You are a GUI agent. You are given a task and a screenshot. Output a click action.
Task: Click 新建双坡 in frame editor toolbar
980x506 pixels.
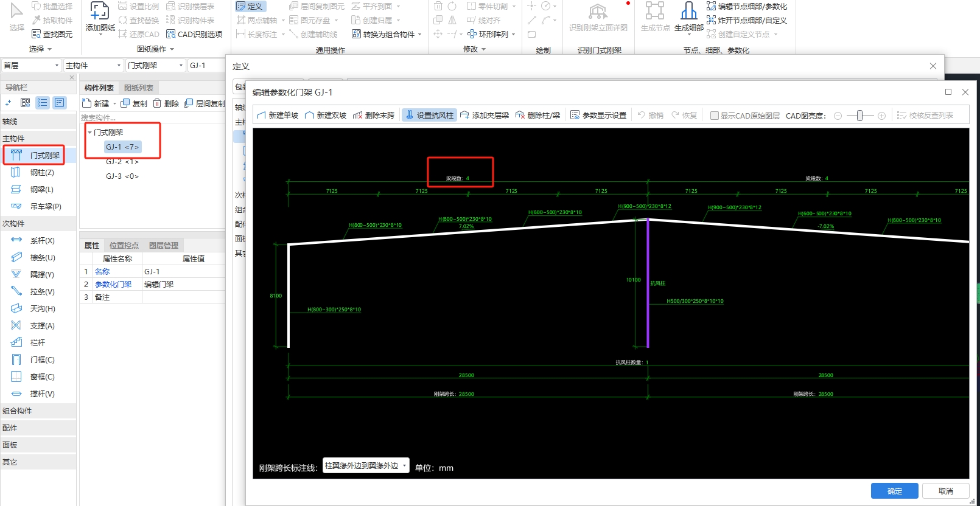[326, 115]
